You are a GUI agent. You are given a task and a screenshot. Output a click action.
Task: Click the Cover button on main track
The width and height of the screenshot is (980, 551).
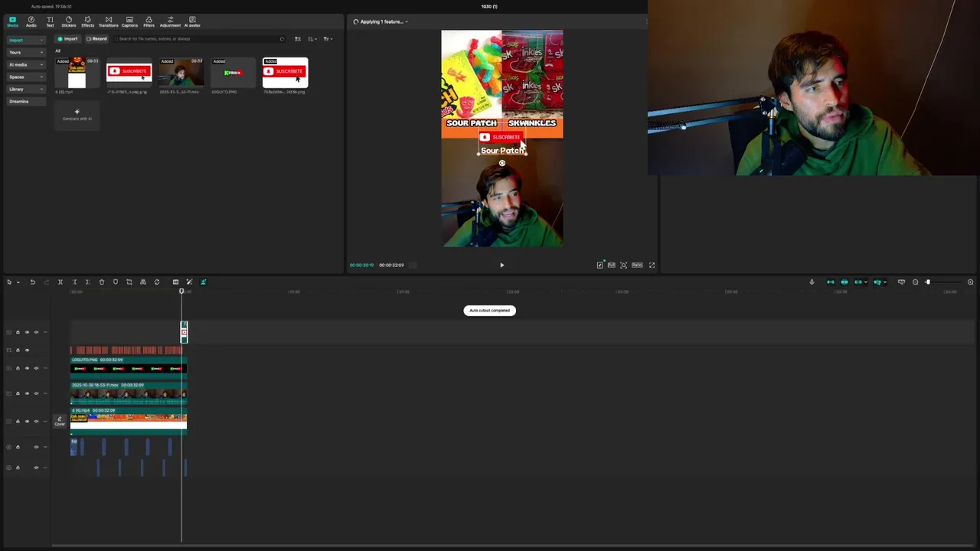pos(60,421)
